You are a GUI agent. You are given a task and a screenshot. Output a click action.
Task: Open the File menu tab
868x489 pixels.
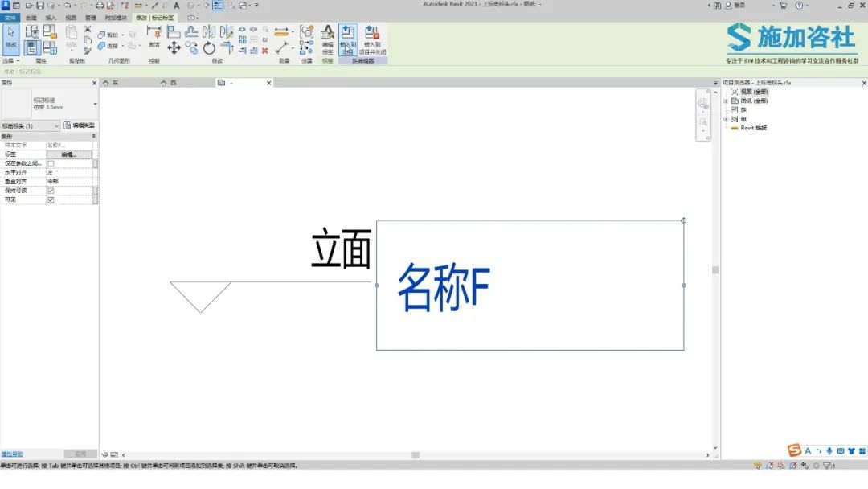pyautogui.click(x=10, y=18)
